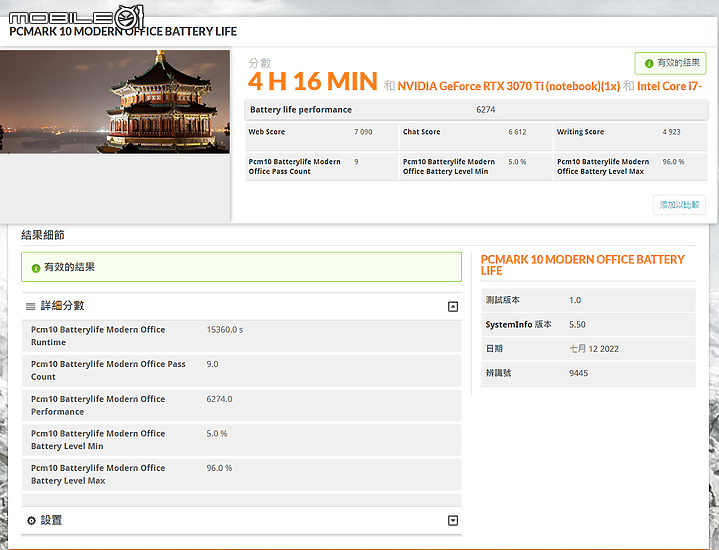Screen dimensions: 719x550
Task: Click the top Battery Level Max 96.0 % cell
Action: [x=631, y=167]
